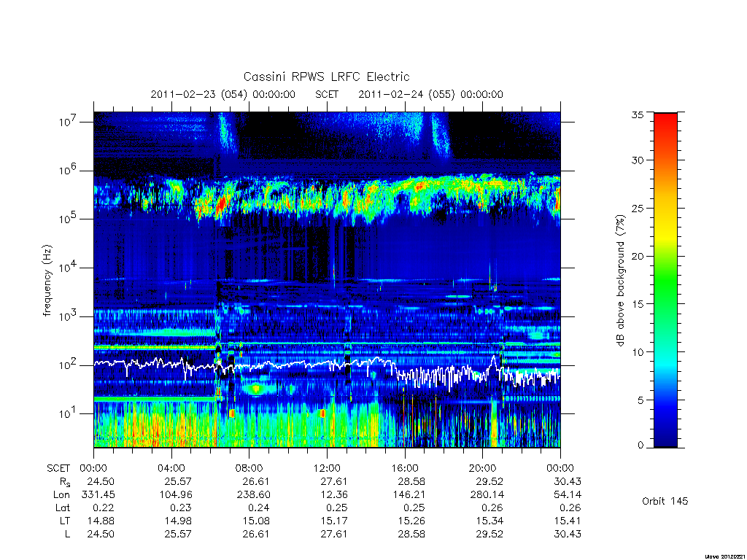Click the title 'Cassini RPWS LRFC Electric'

326,77
